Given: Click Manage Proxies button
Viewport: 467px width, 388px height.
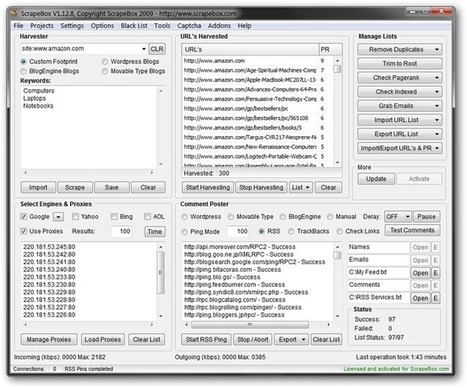Looking at the screenshot, I should 49,339.
